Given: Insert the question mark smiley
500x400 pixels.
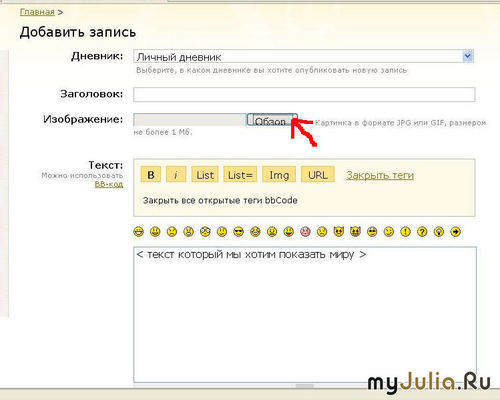Looking at the screenshot, I should point(422,232).
